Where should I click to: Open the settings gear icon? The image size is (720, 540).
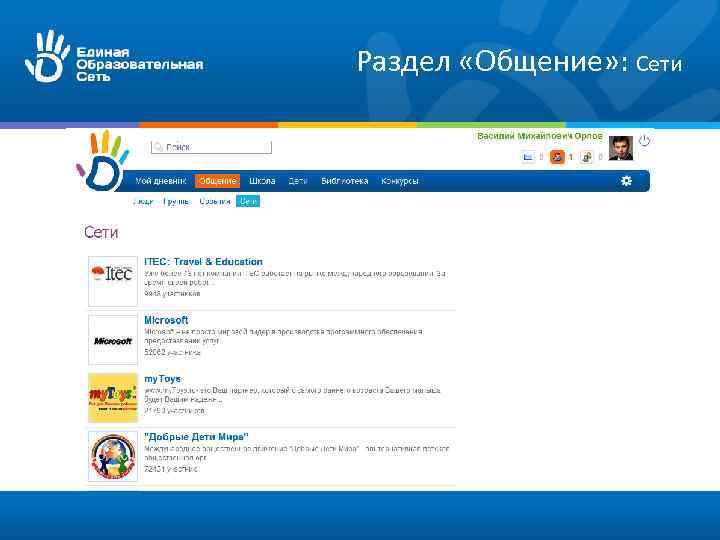(x=626, y=181)
